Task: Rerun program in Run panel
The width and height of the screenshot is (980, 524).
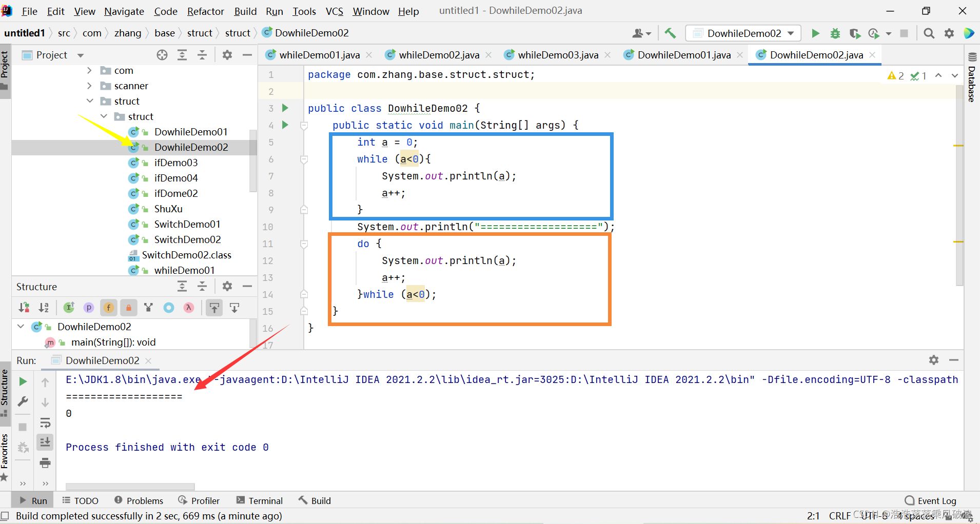Action: (23, 381)
